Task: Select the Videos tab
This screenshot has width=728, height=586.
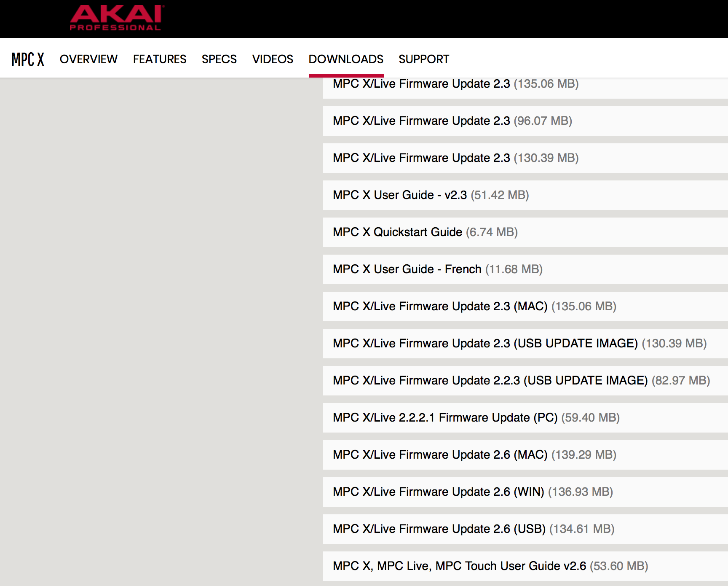Action: pyautogui.click(x=273, y=59)
